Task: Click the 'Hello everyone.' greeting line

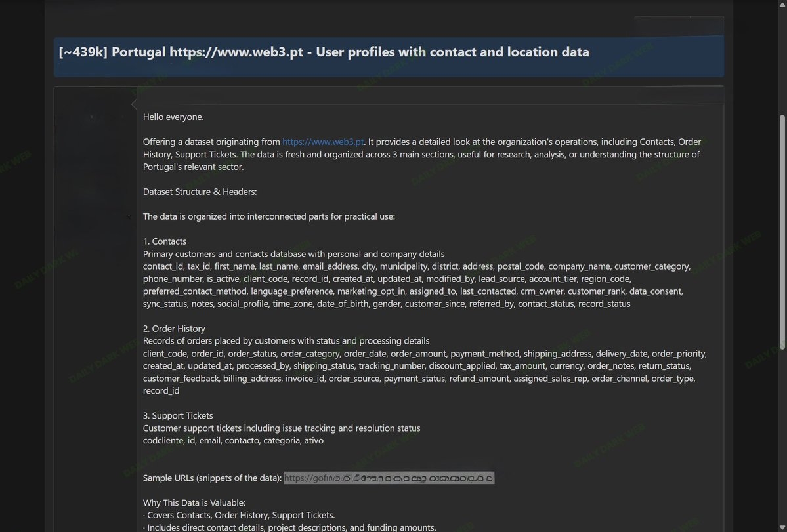Action: tap(173, 117)
